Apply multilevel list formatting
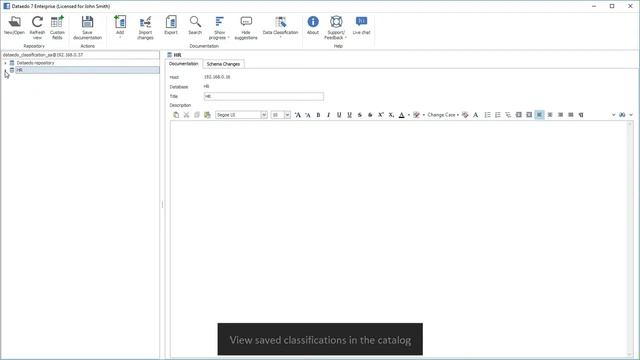The height and width of the screenshot is (360, 640). (x=508, y=115)
